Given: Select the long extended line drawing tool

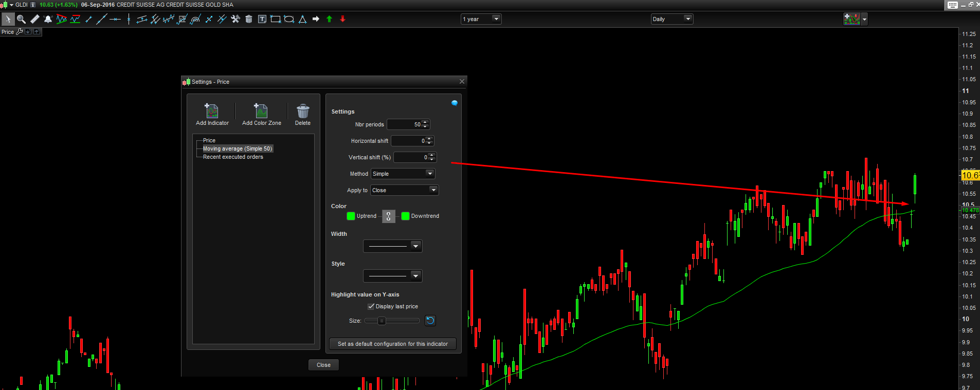Looking at the screenshot, I should click(102, 19).
